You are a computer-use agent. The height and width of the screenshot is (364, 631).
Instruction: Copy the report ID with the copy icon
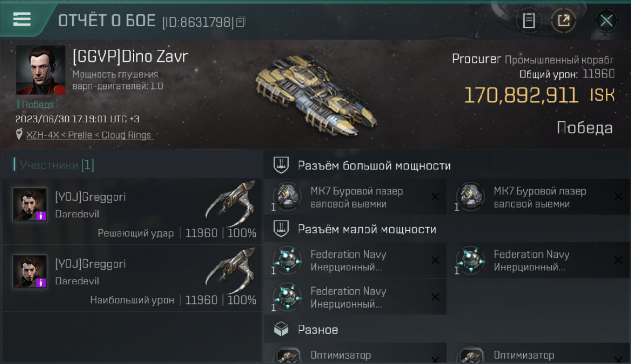point(241,22)
